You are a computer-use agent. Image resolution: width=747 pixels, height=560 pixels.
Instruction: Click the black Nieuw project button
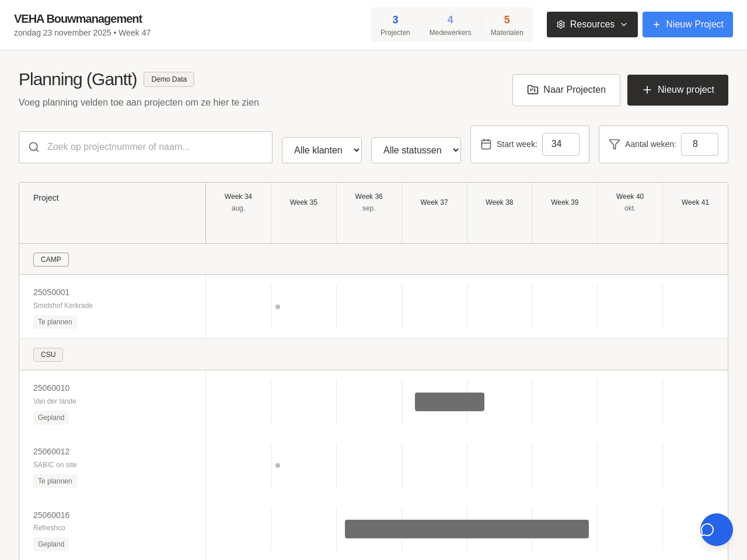678,90
